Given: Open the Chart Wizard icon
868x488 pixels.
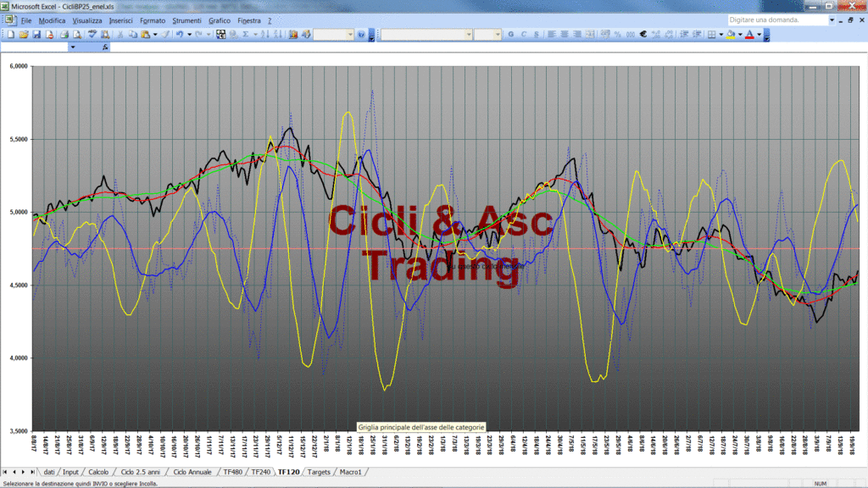Looking at the screenshot, I should pos(292,34).
